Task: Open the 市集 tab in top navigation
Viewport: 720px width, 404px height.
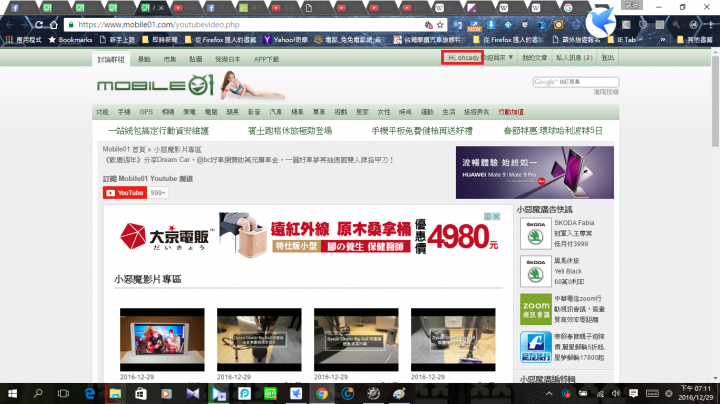Action: point(169,59)
